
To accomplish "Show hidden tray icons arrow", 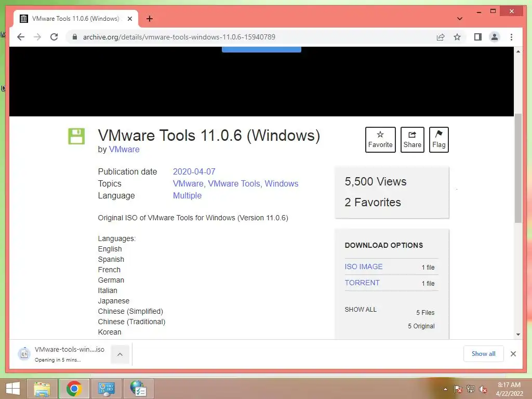I will pyautogui.click(x=445, y=389).
